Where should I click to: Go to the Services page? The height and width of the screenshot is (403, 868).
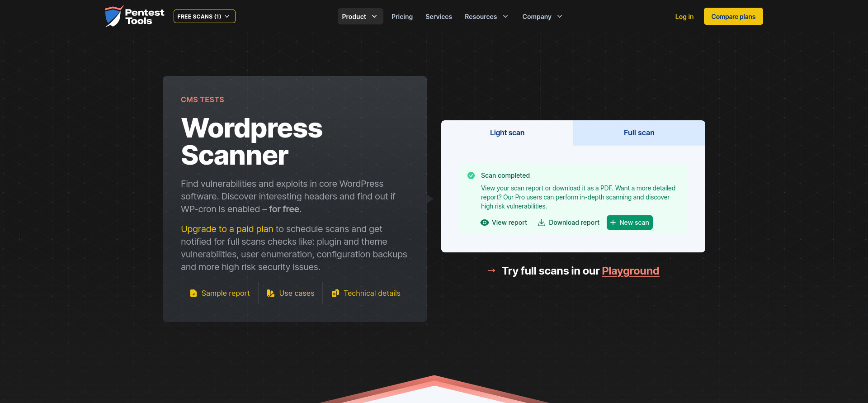pyautogui.click(x=439, y=17)
